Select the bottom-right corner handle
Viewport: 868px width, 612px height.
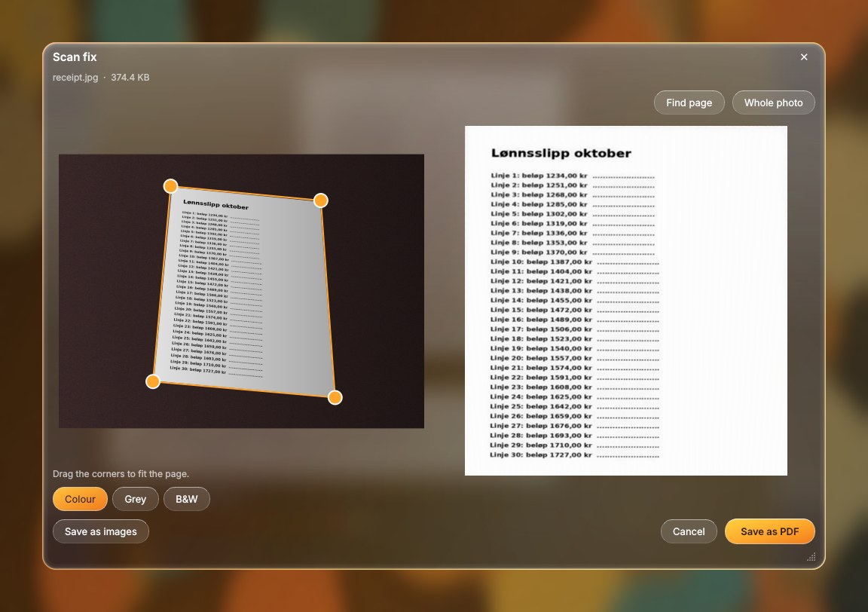(335, 397)
